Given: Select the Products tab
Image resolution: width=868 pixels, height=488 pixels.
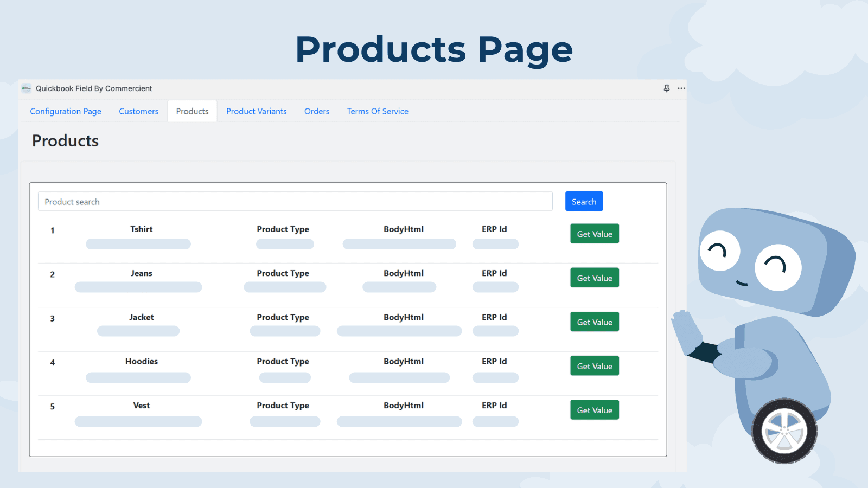Looking at the screenshot, I should (192, 111).
